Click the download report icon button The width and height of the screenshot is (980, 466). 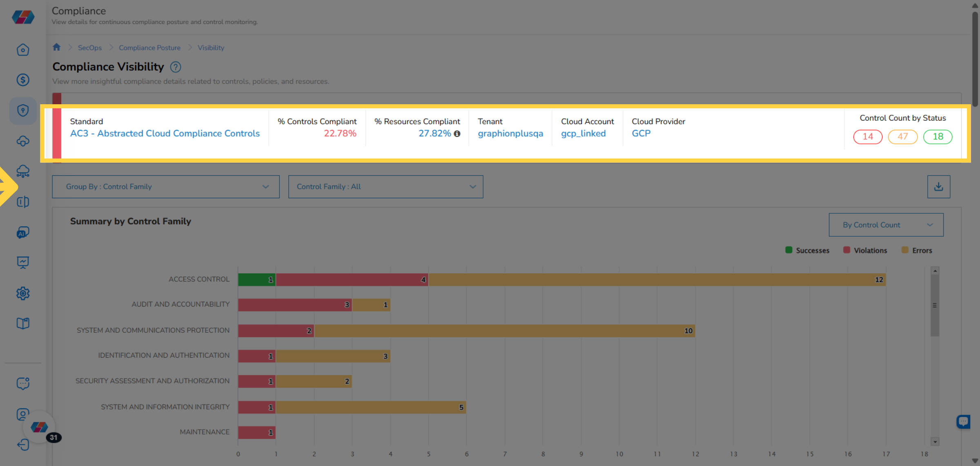coord(938,187)
